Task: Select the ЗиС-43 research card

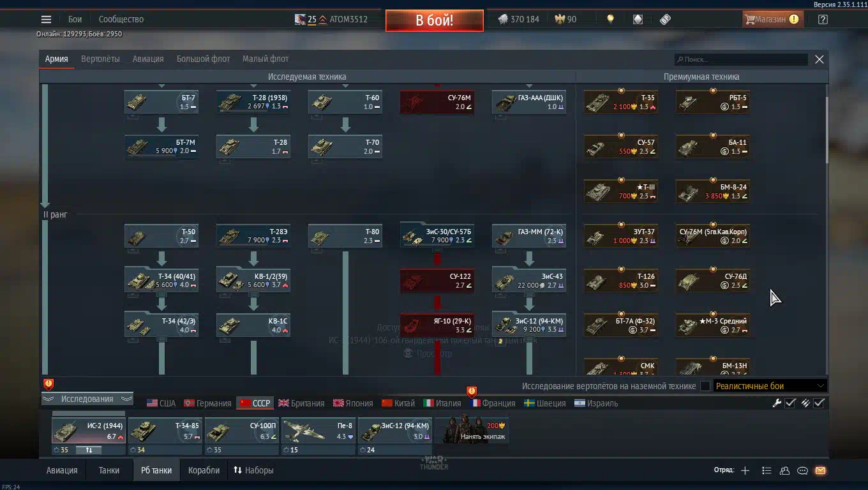Action: [529, 281]
